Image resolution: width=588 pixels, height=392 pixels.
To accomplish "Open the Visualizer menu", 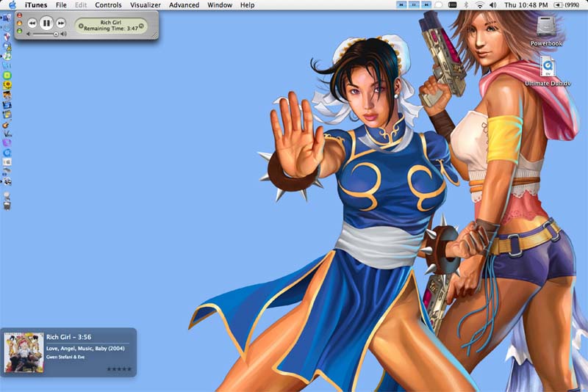I will 146,5.
